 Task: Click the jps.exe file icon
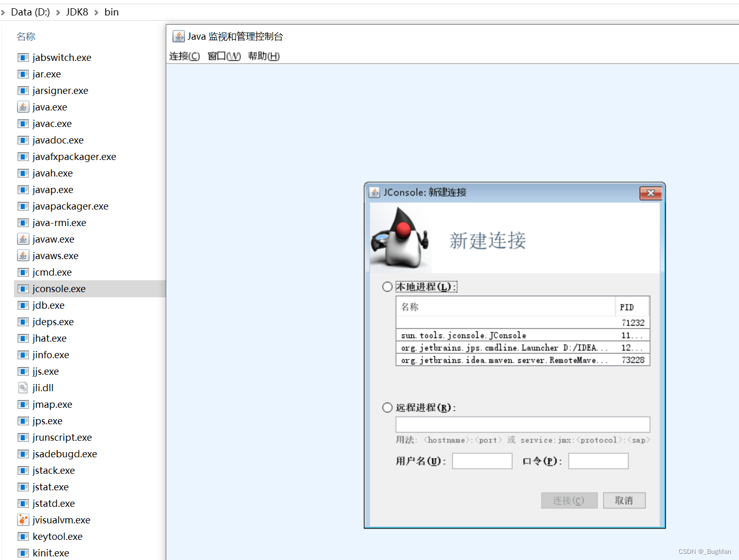(x=23, y=421)
